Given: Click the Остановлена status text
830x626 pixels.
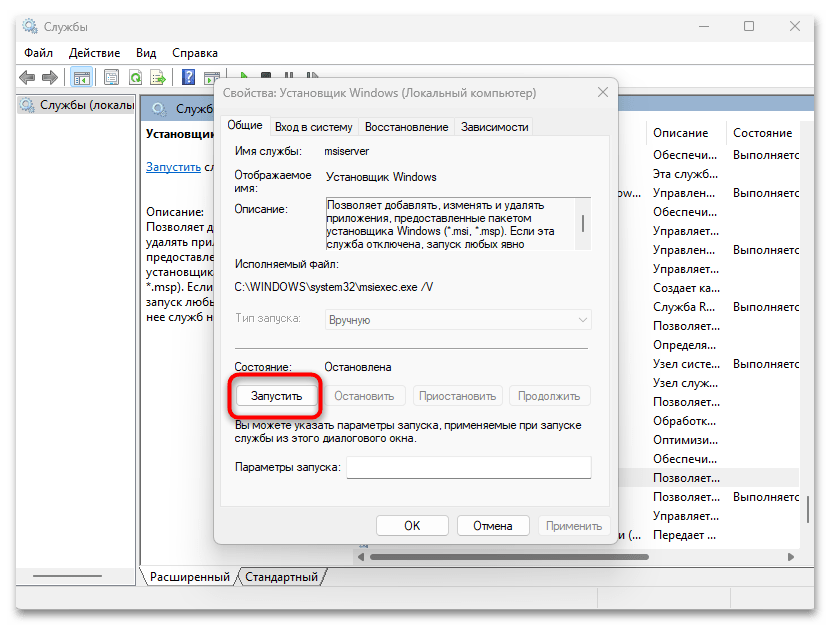Looking at the screenshot, I should (358, 367).
